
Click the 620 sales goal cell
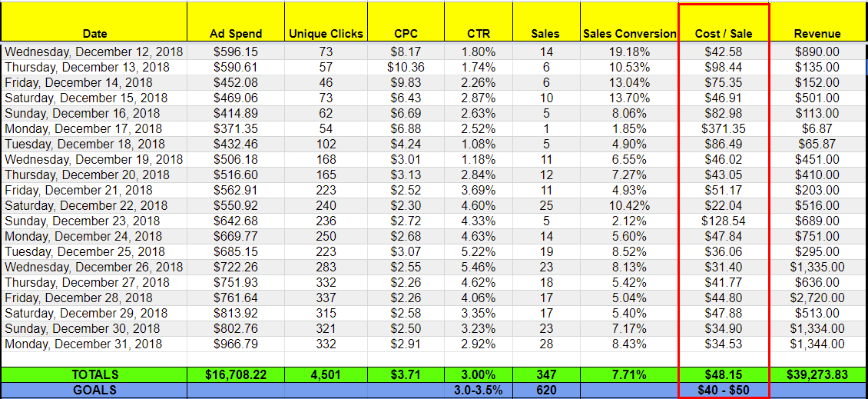(546, 390)
